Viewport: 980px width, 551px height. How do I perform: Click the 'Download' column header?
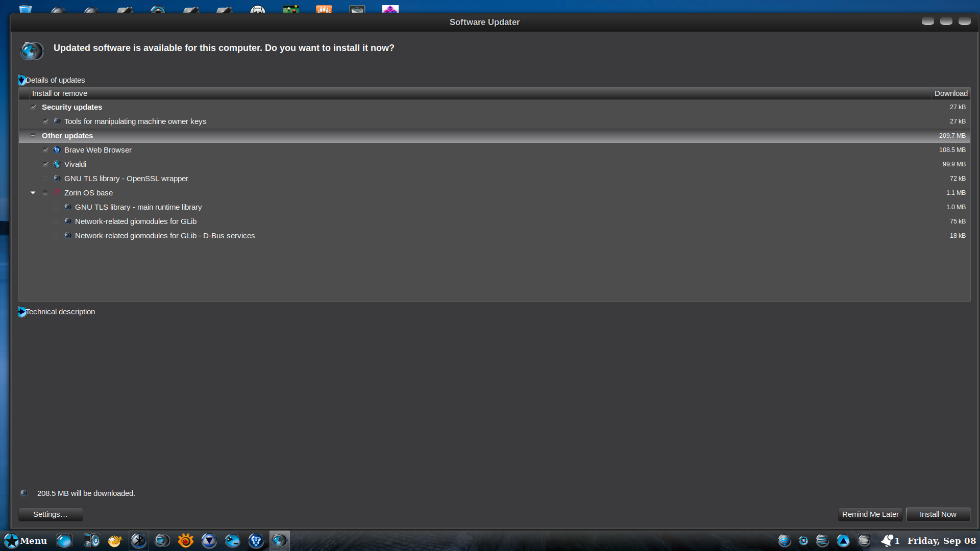(951, 93)
